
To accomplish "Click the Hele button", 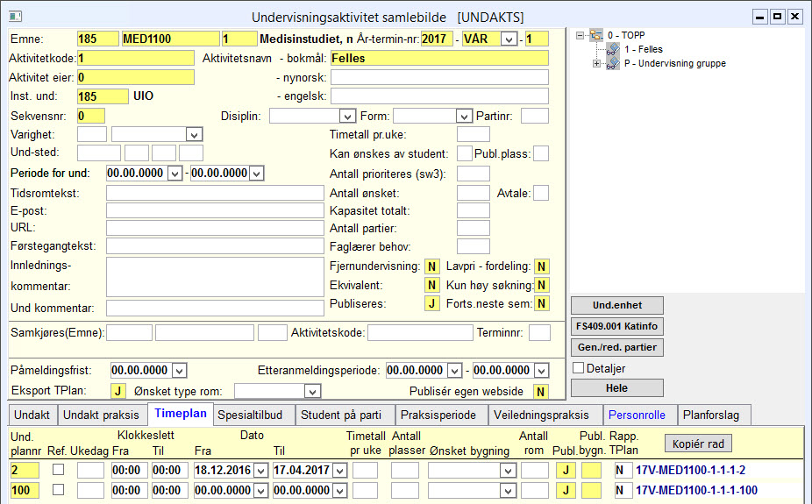I will pos(617,388).
